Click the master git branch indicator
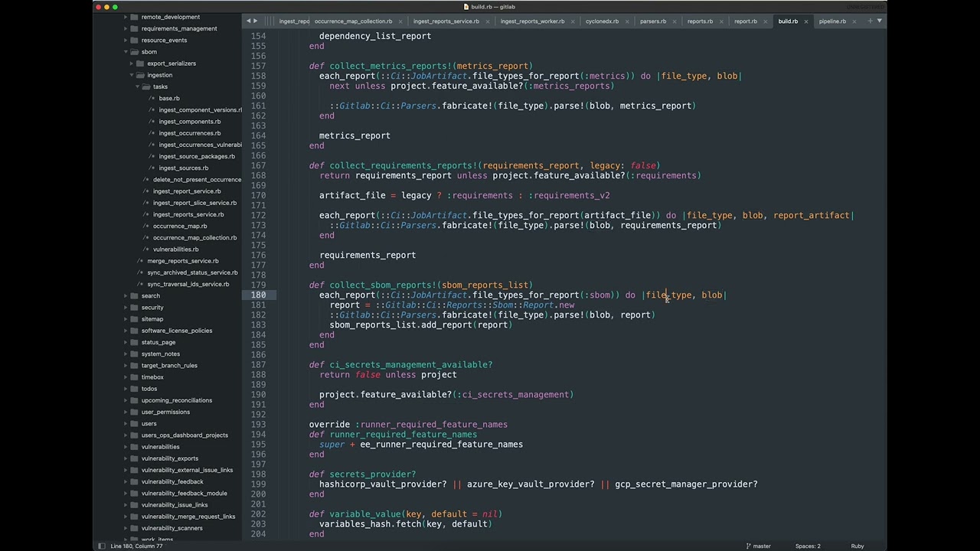Viewport: 980px width, 551px height. (x=758, y=546)
